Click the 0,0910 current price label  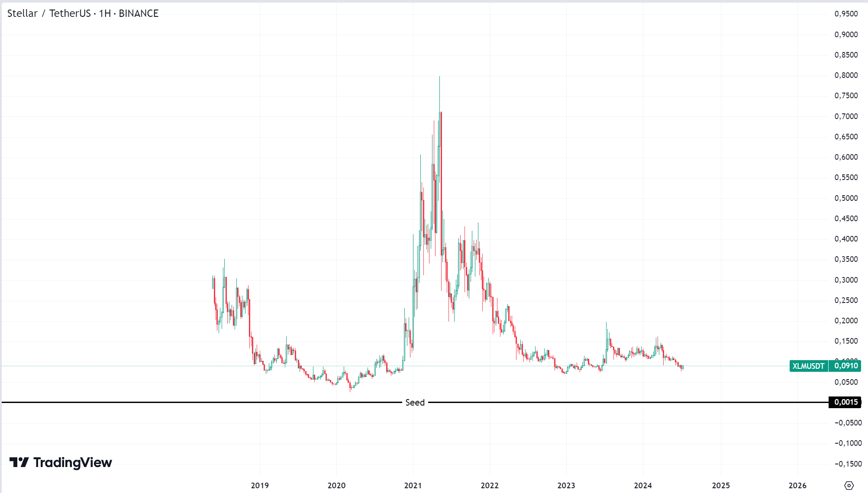845,366
